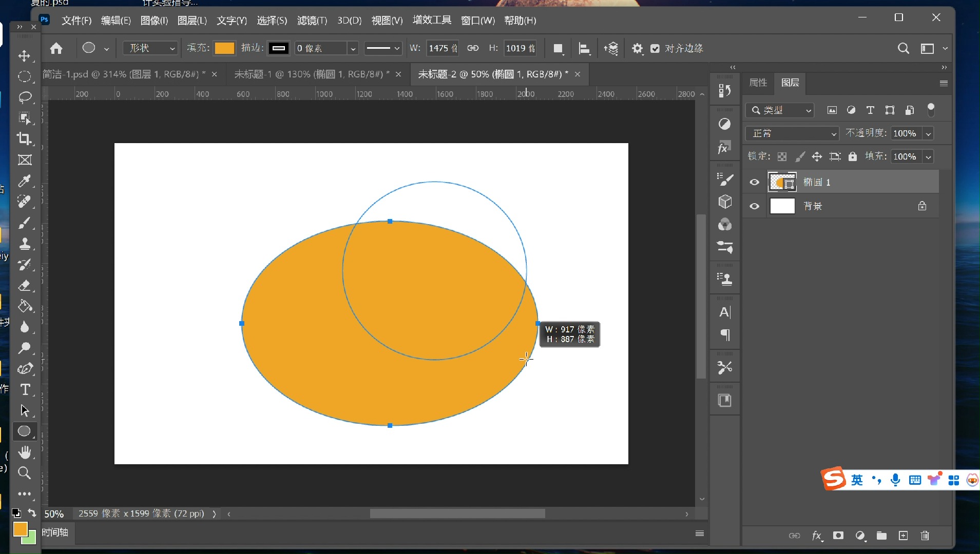Image resolution: width=980 pixels, height=554 pixels.
Task: Hide the 椭圆 1 layer
Action: pos(754,182)
